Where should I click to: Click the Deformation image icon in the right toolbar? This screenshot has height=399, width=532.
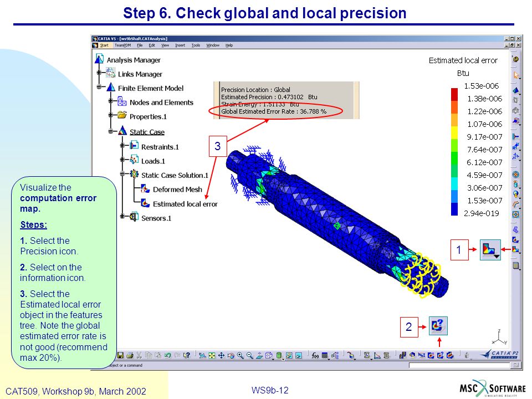(516, 230)
